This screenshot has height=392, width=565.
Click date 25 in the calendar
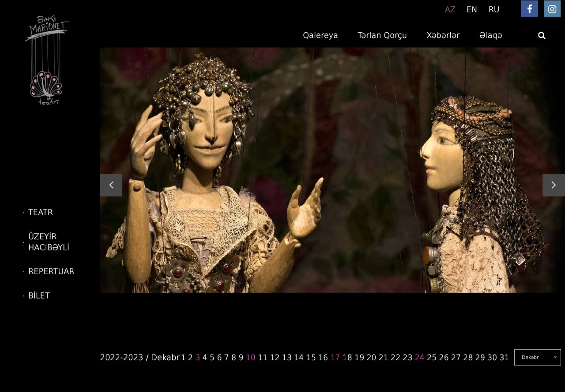click(432, 358)
